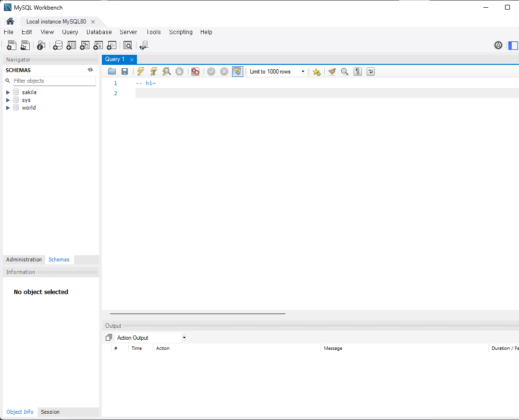Close the Query 1 tab
The height and width of the screenshot is (420, 519).
pos(132,60)
